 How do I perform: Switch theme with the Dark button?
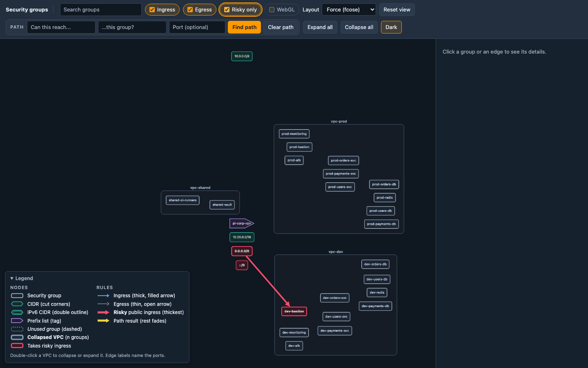pos(391,27)
